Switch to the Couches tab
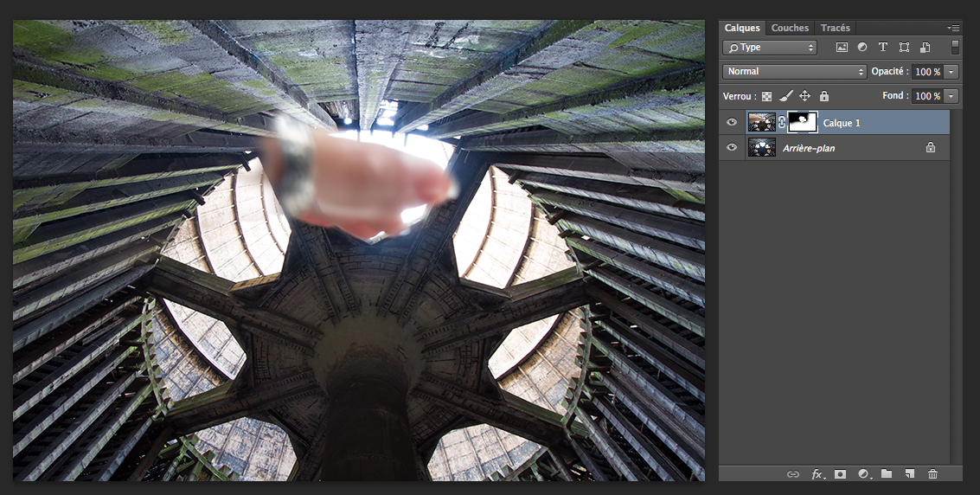 click(790, 28)
